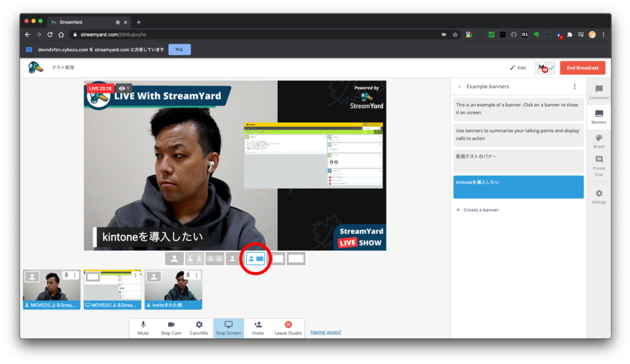Select the single-person solo layout button under the preview
Screen dimensions: 630x364
[x=174, y=259]
